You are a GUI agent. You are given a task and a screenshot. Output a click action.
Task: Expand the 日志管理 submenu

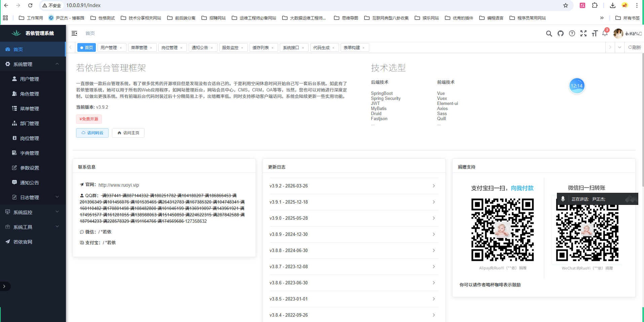click(33, 197)
